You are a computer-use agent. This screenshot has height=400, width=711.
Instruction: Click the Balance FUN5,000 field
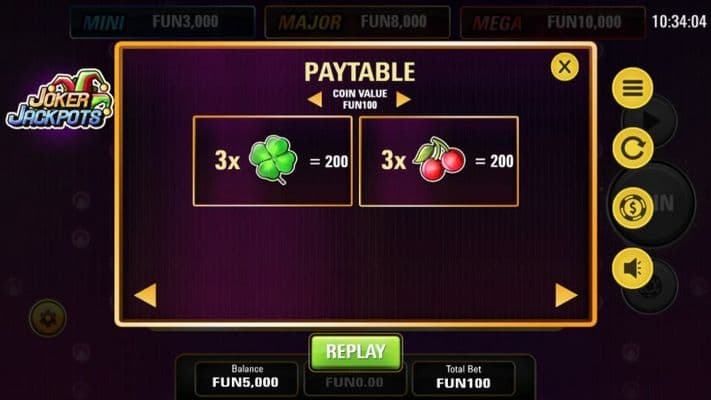click(x=246, y=378)
